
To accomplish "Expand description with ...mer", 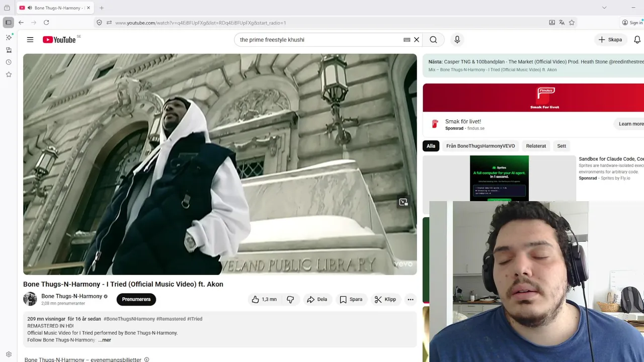I will pos(105,340).
